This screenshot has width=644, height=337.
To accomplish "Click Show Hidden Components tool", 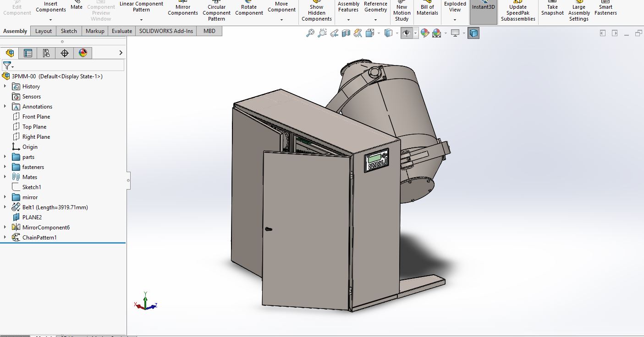I will 317,11.
